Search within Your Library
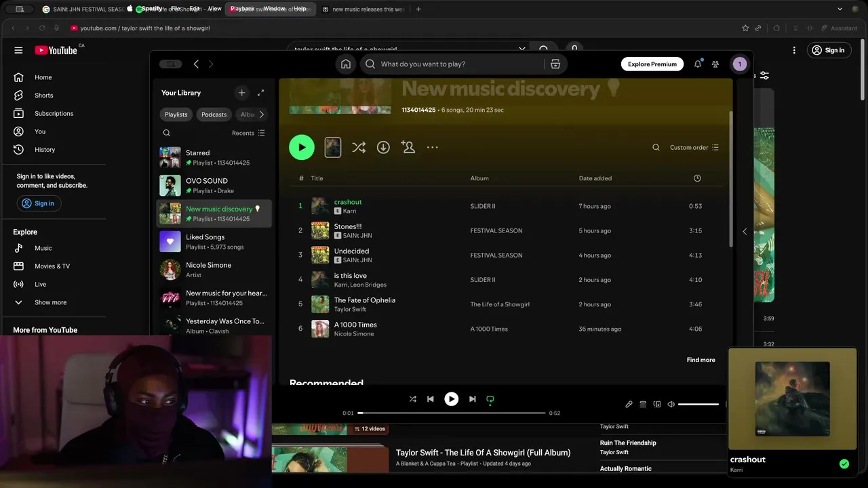868x488 pixels. coord(167,133)
